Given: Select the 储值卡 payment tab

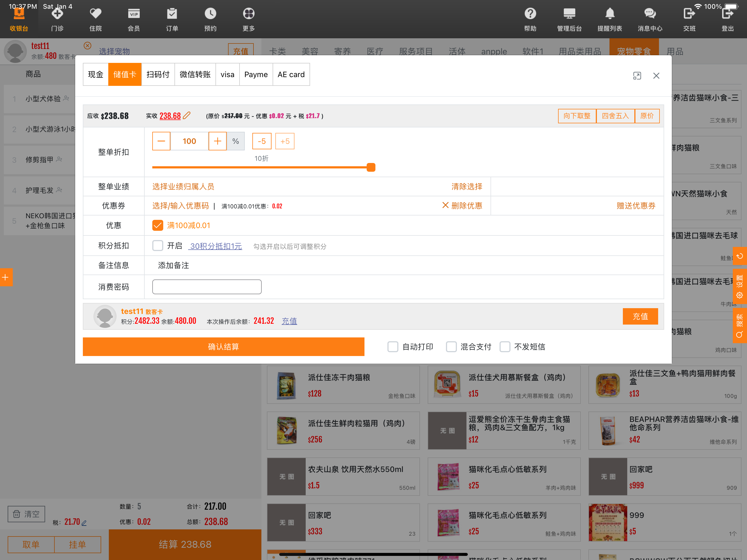Looking at the screenshot, I should coord(125,74).
